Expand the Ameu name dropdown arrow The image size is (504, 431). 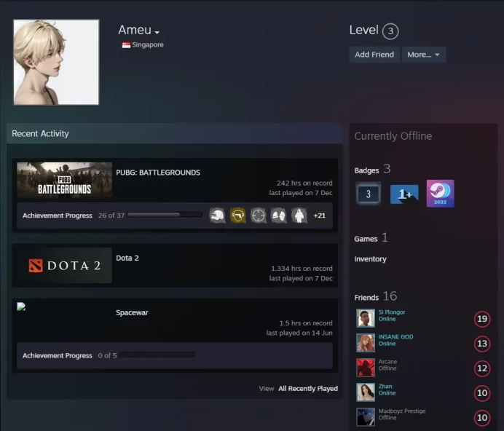[x=157, y=33]
